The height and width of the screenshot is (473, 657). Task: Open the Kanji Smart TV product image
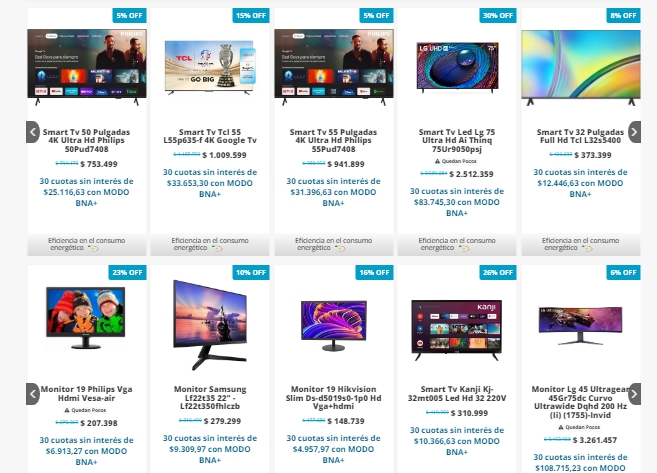457,330
